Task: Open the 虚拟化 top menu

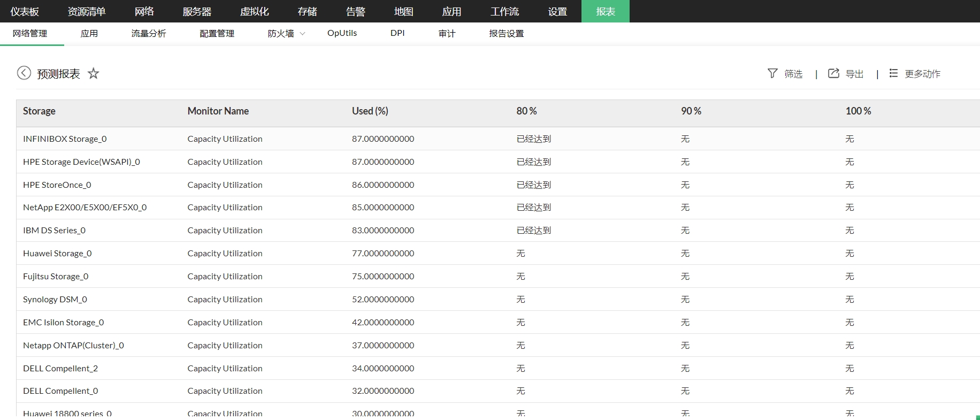Action: tap(255, 11)
